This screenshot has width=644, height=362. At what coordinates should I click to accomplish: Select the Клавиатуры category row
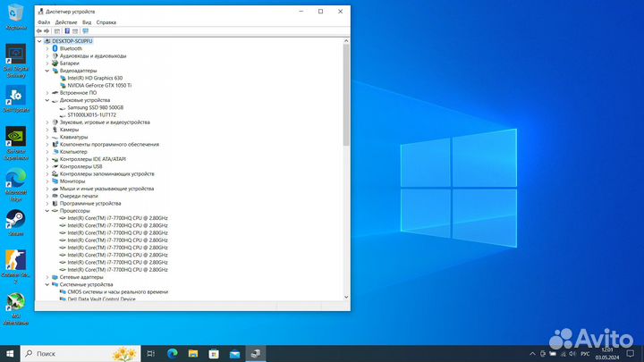click(73, 137)
